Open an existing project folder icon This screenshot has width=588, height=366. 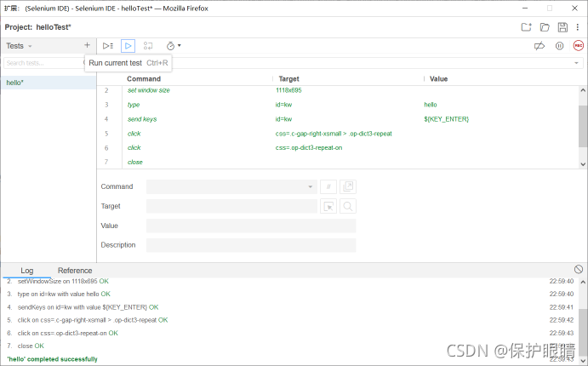pyautogui.click(x=545, y=27)
